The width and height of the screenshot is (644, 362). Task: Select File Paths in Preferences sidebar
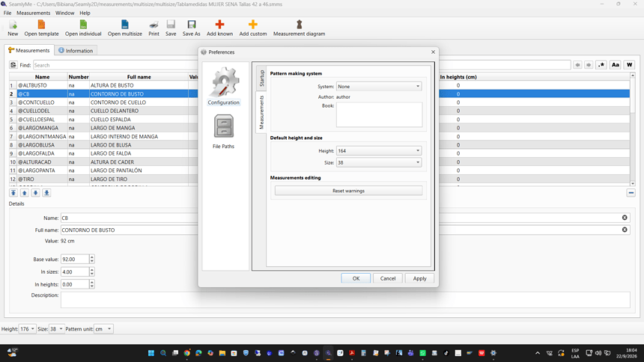223,132
